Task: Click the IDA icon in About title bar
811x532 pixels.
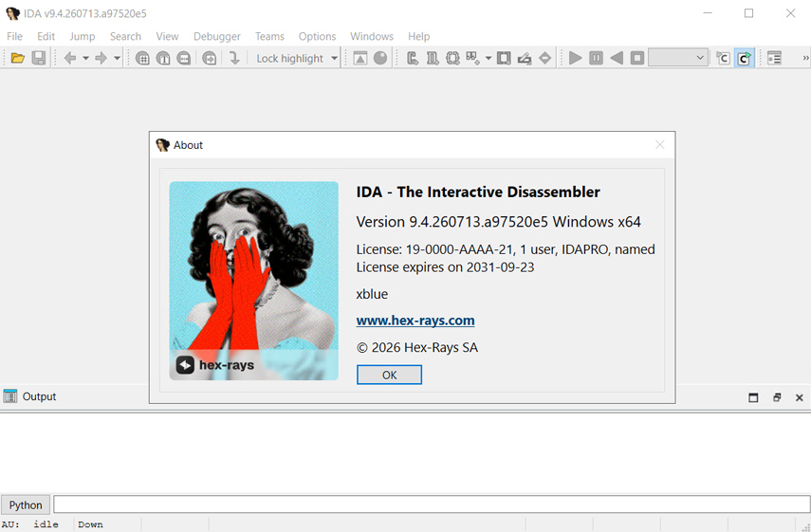Action: (162, 145)
